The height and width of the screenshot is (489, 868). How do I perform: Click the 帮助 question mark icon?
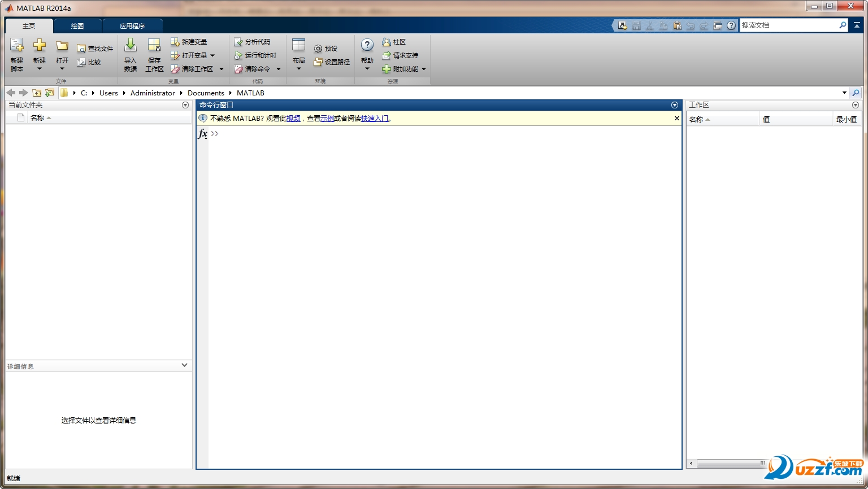click(x=367, y=45)
